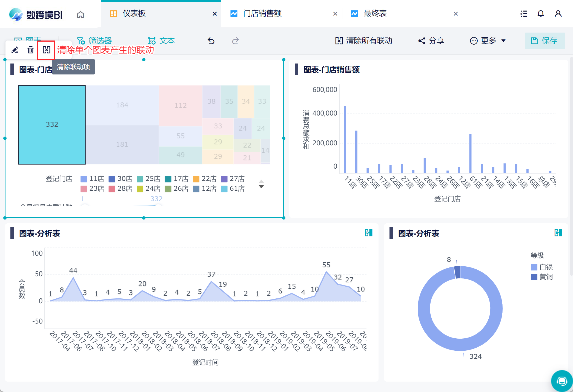Click 清除所有联动 button
This screenshot has width=573, height=392.
pyautogui.click(x=364, y=41)
